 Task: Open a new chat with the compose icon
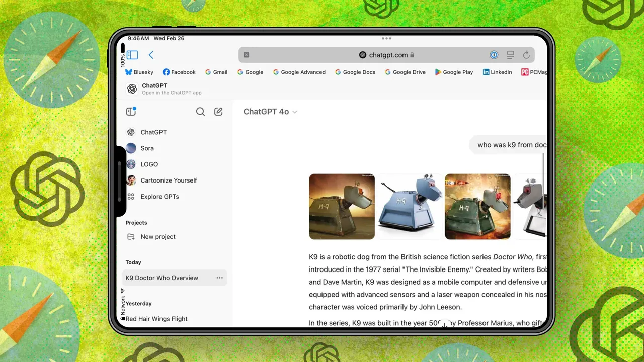(x=218, y=111)
